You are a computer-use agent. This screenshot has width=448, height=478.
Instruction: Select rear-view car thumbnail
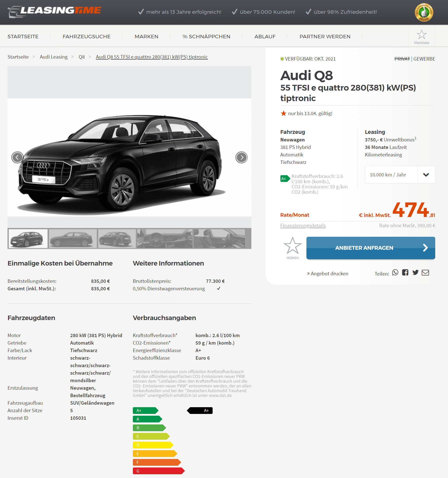(x=117, y=238)
